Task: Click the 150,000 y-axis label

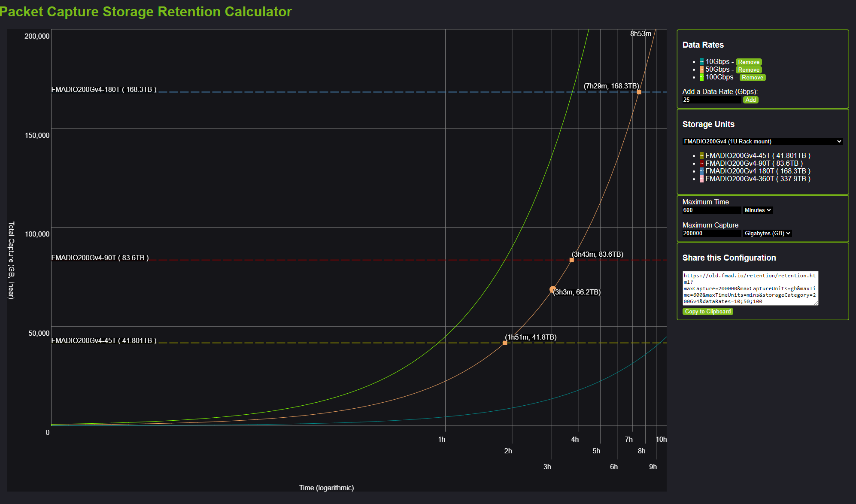Action: (37, 136)
